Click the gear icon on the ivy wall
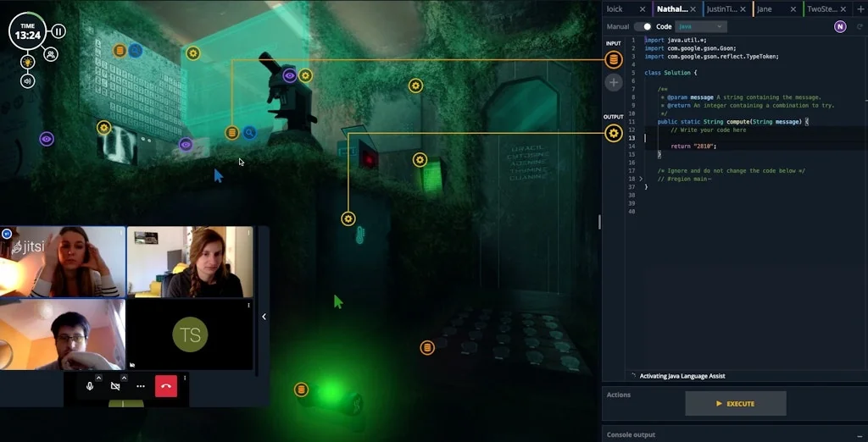The height and width of the screenshot is (442, 868). coord(415,86)
